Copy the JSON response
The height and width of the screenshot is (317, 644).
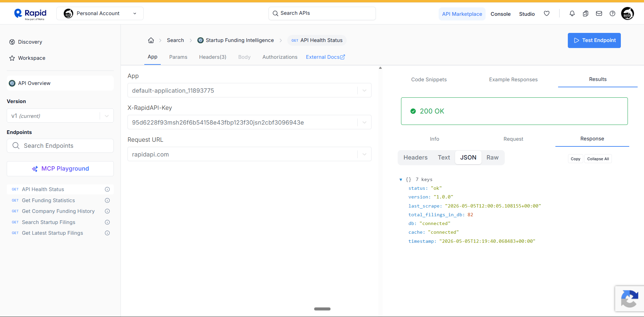tap(576, 159)
